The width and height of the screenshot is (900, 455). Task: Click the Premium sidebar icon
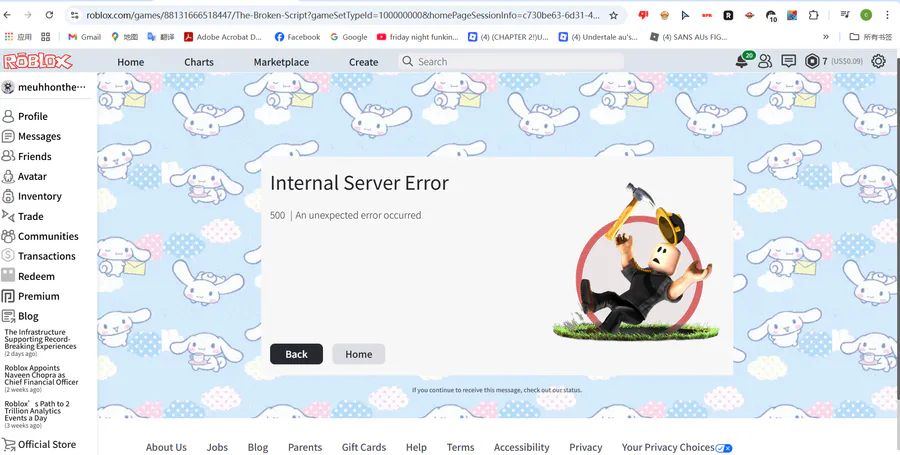[8, 296]
